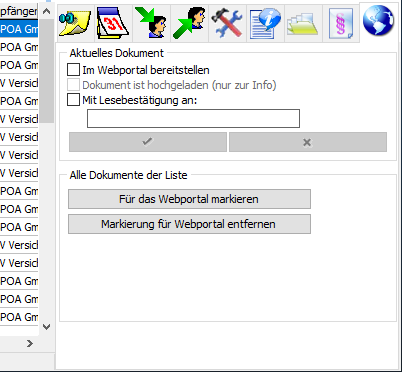Check Dokument ist hochgeladen box

tap(73, 85)
